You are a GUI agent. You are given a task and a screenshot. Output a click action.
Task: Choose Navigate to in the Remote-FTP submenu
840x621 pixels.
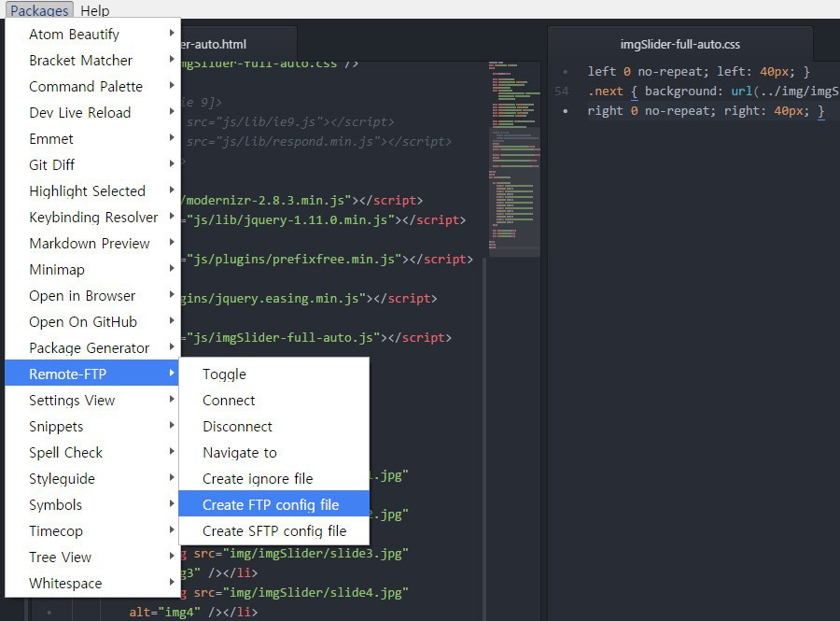(273, 453)
